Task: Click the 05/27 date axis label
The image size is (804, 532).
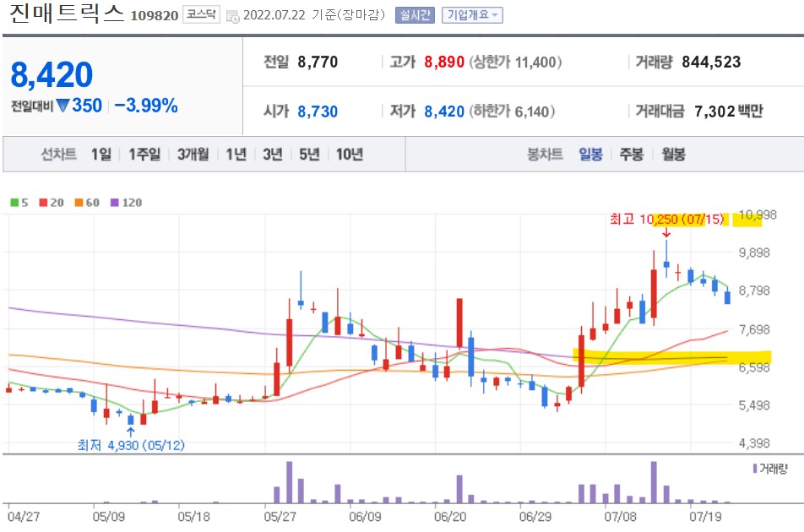Action: click(x=280, y=516)
